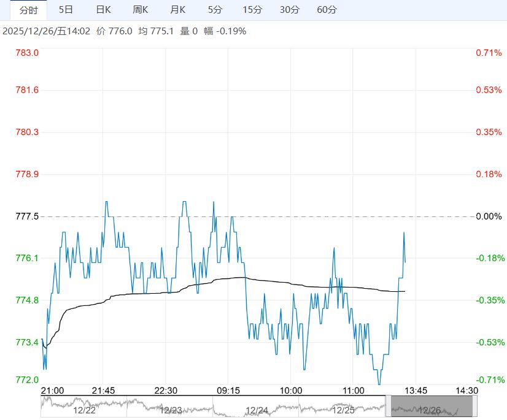Jump to 12/23 in the navigator strip
The image size is (507, 420).
(x=170, y=410)
